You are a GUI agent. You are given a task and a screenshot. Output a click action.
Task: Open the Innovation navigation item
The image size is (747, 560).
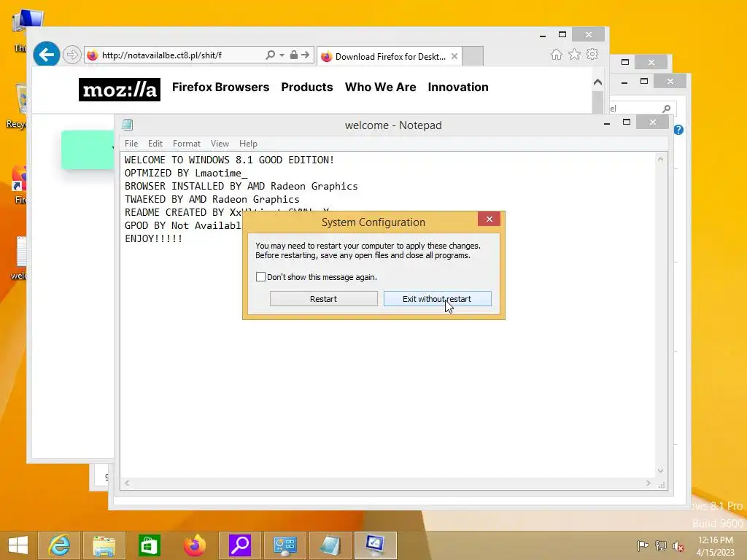[458, 87]
